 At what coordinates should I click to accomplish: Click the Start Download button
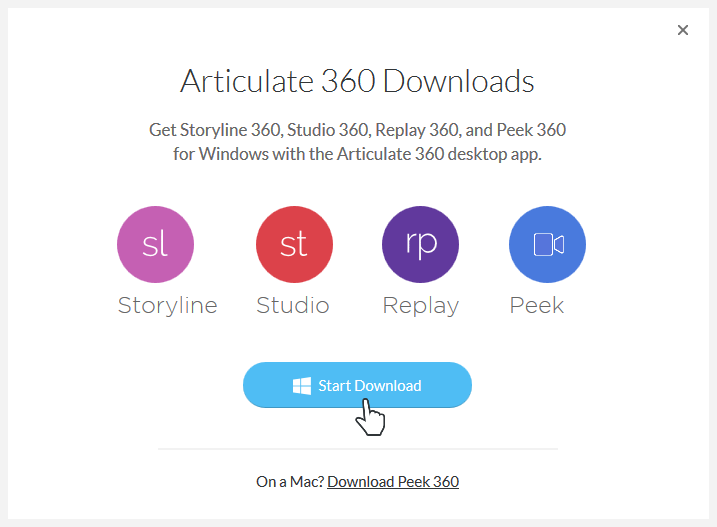[357, 385]
